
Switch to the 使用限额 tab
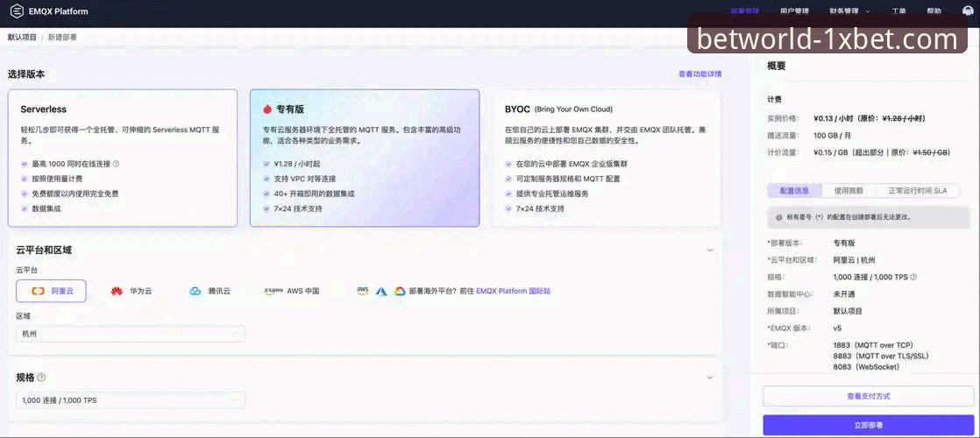849,191
